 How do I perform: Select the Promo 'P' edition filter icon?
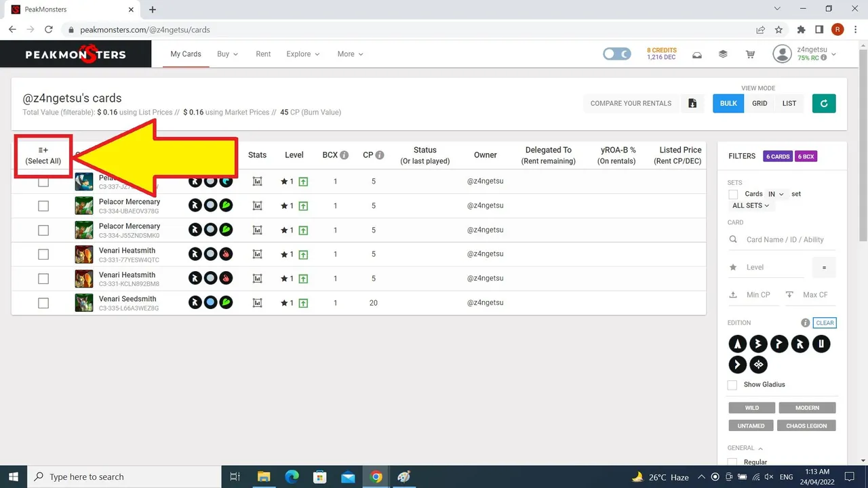779,344
